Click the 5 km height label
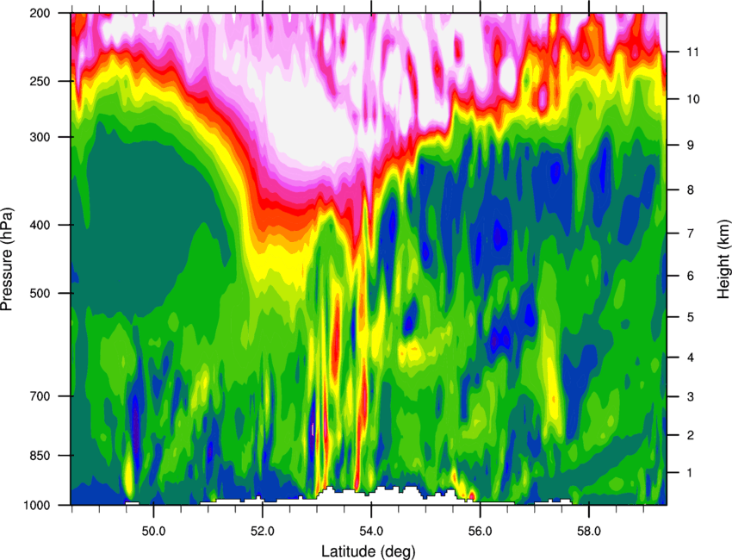 click(691, 317)
